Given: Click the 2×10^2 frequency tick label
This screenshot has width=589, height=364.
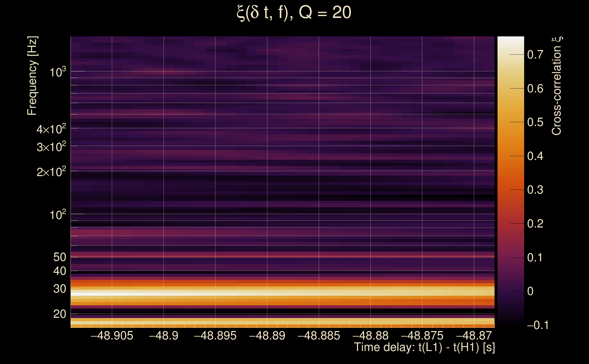Looking at the screenshot, I should pos(51,171).
